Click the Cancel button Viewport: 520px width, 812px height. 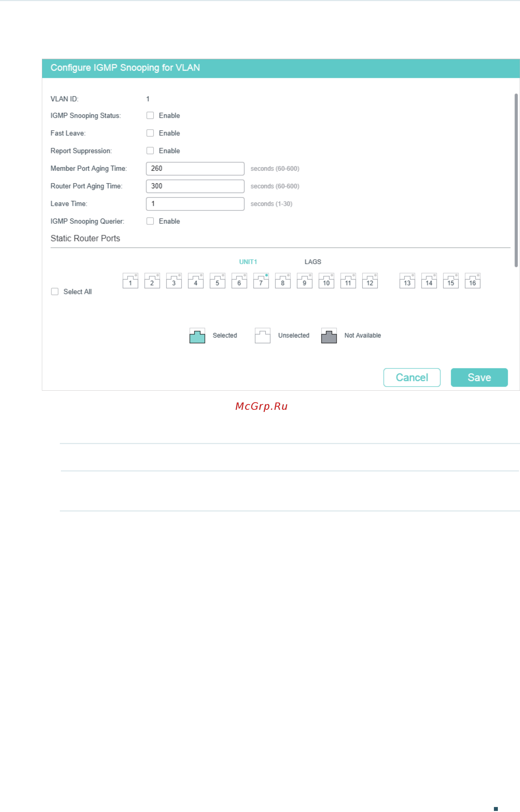pyautogui.click(x=412, y=377)
